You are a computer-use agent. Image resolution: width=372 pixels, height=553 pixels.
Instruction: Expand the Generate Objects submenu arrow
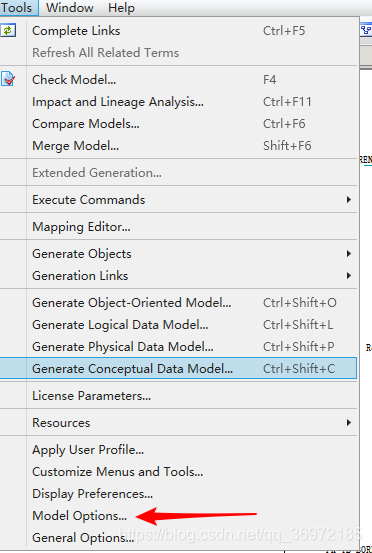[x=348, y=254]
